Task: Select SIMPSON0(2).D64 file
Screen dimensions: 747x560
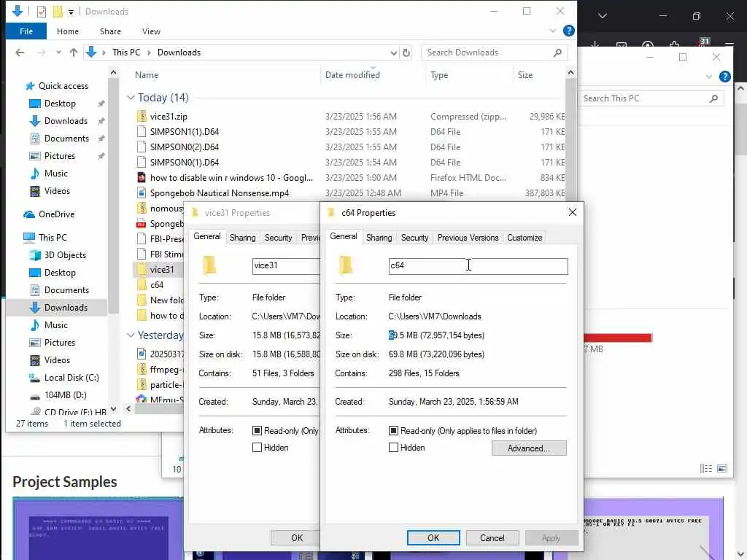Action: point(185,147)
